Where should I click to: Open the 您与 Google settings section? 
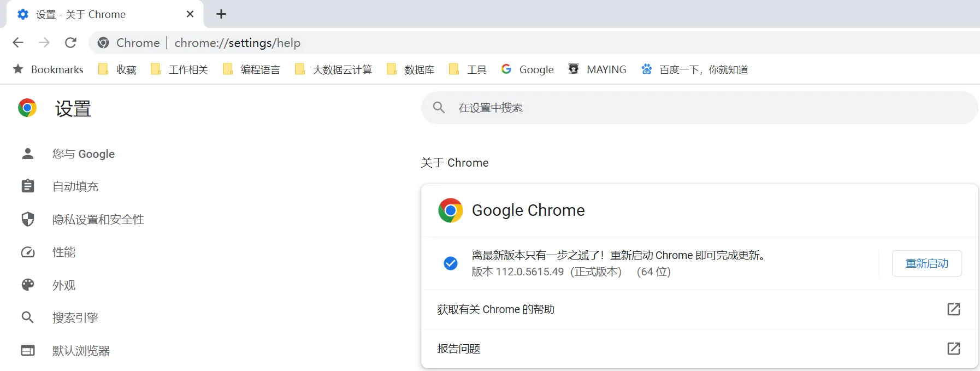tap(83, 154)
